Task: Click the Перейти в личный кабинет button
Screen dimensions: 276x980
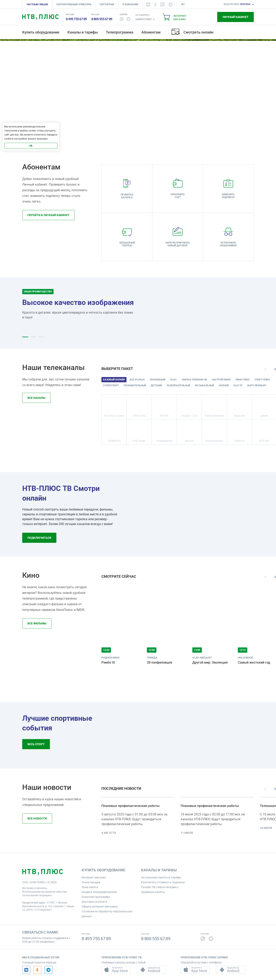Action: coord(48,215)
